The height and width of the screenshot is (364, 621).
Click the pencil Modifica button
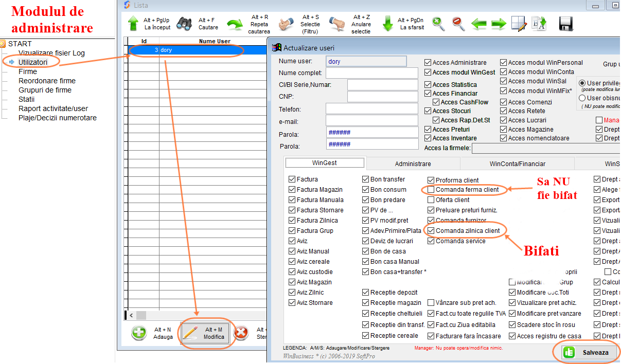(x=206, y=333)
